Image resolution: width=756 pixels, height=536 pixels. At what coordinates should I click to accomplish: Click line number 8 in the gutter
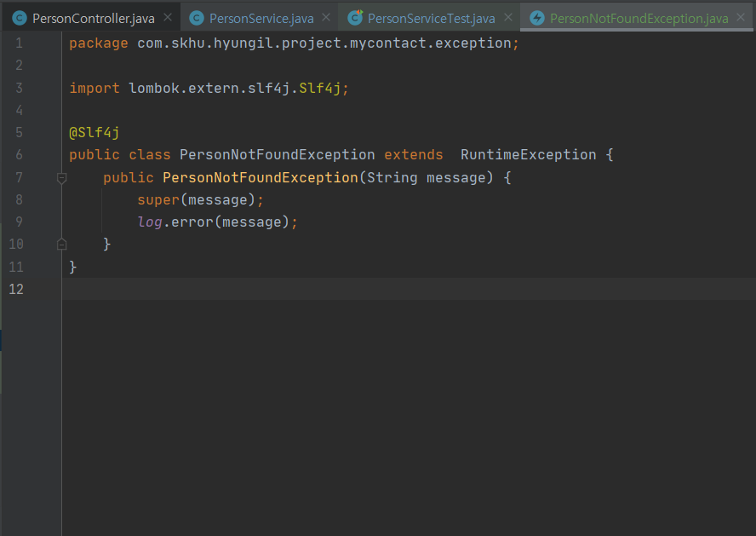19,199
